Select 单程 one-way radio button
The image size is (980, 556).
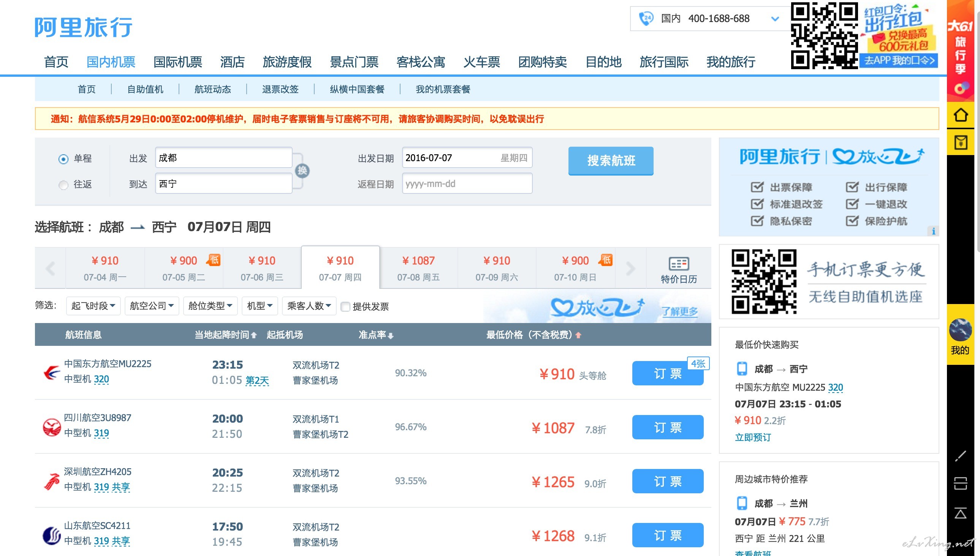click(63, 158)
